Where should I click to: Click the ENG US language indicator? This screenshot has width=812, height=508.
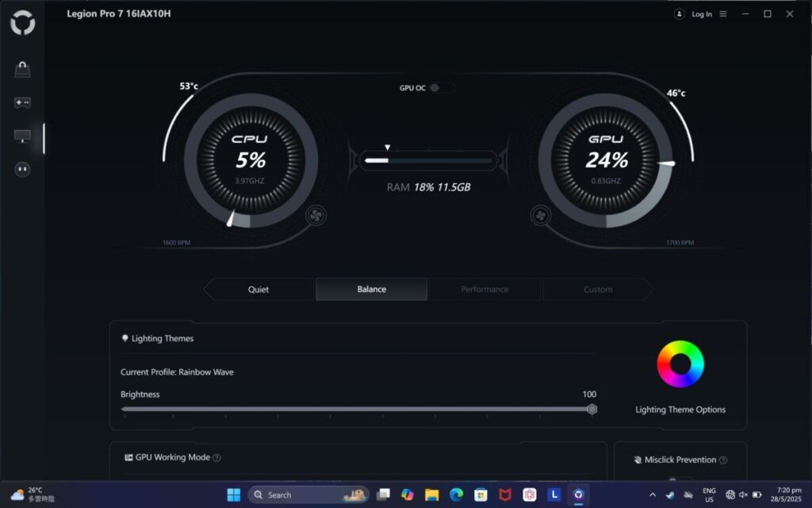click(709, 495)
